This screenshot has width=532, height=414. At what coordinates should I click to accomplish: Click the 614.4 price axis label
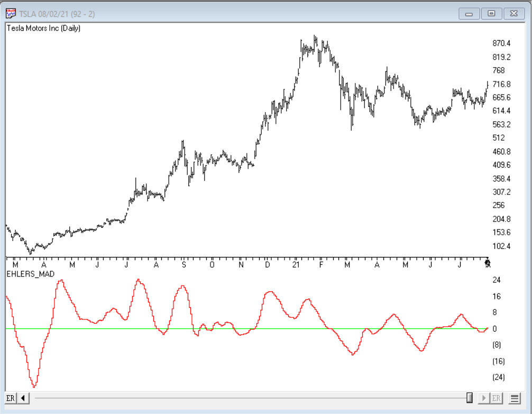click(x=501, y=111)
